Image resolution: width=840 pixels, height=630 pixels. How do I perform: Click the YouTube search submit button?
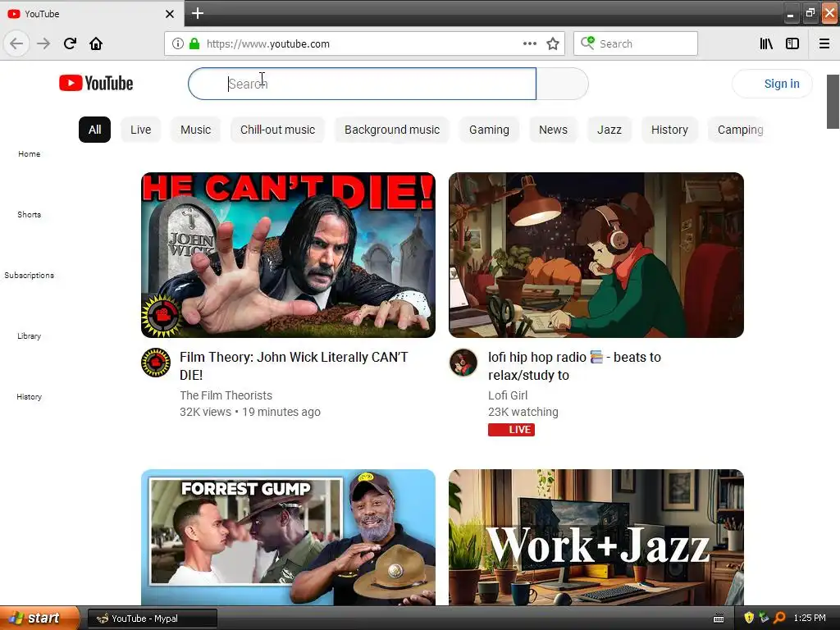pyautogui.click(x=562, y=84)
